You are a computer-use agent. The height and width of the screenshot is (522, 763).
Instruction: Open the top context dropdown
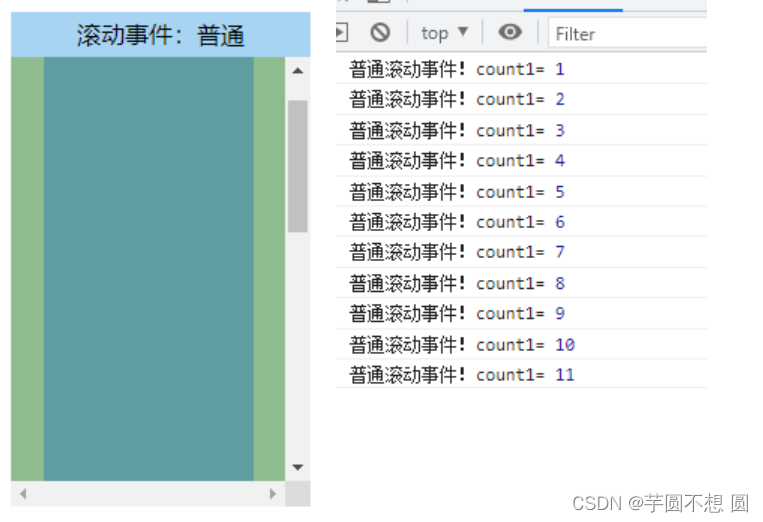click(x=444, y=33)
